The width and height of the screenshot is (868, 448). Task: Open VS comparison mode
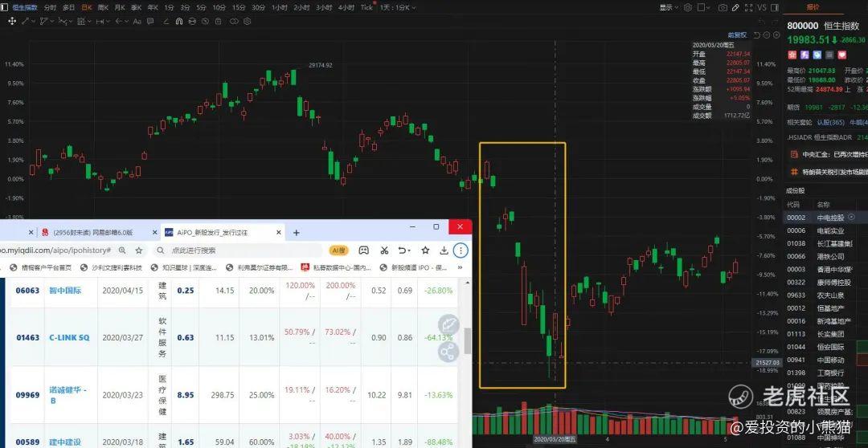(762, 8)
